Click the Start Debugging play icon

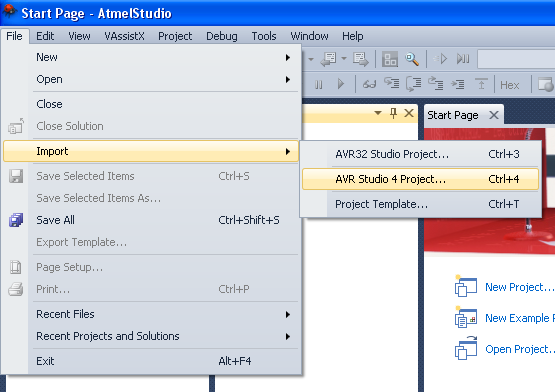tap(441, 58)
